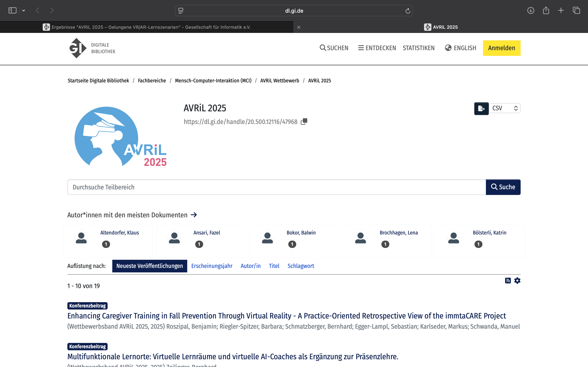Viewport: 588px width, 367px height.
Task: Click Safari share icon
Action: (546, 10)
